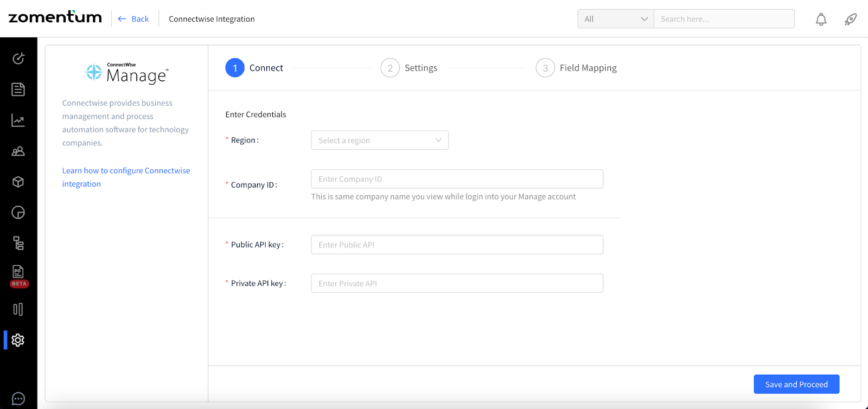Image resolution: width=868 pixels, height=409 pixels.
Task: Click the Connectwise Integration page title
Action: tap(212, 19)
